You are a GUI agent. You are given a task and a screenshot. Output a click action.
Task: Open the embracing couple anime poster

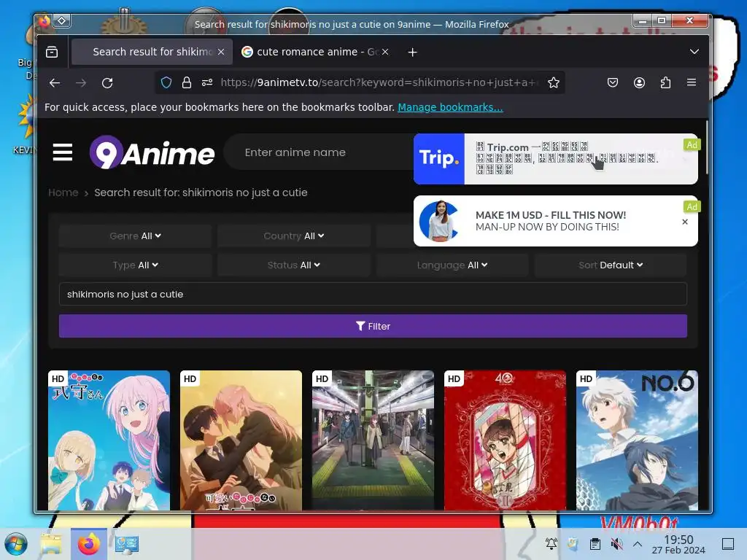[241, 440]
